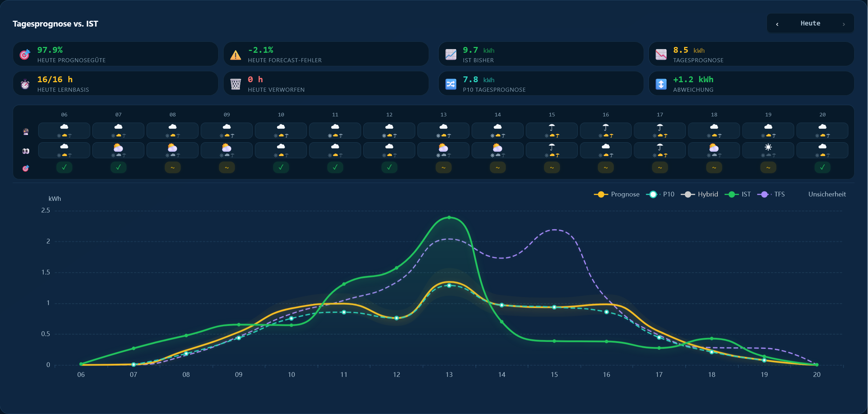868x414 pixels.
Task: Click the sunny weather tile at hour 19
Action: 768,150
